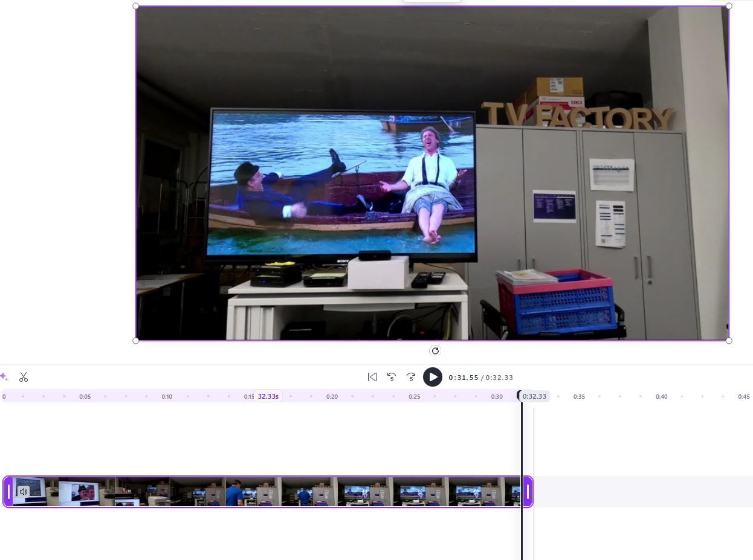Click the current time 0:31.55 readout
Viewport: 753px width, 560px height.
(464, 378)
